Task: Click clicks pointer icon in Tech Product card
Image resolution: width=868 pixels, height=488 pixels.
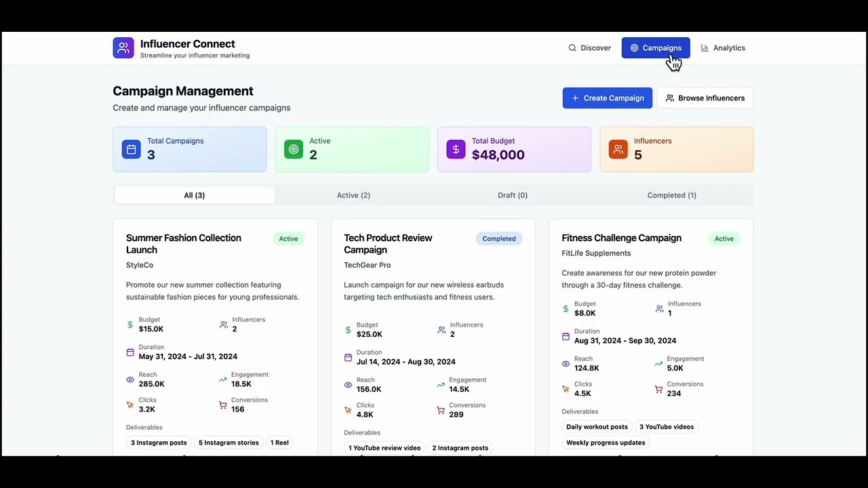Action: [x=348, y=410]
